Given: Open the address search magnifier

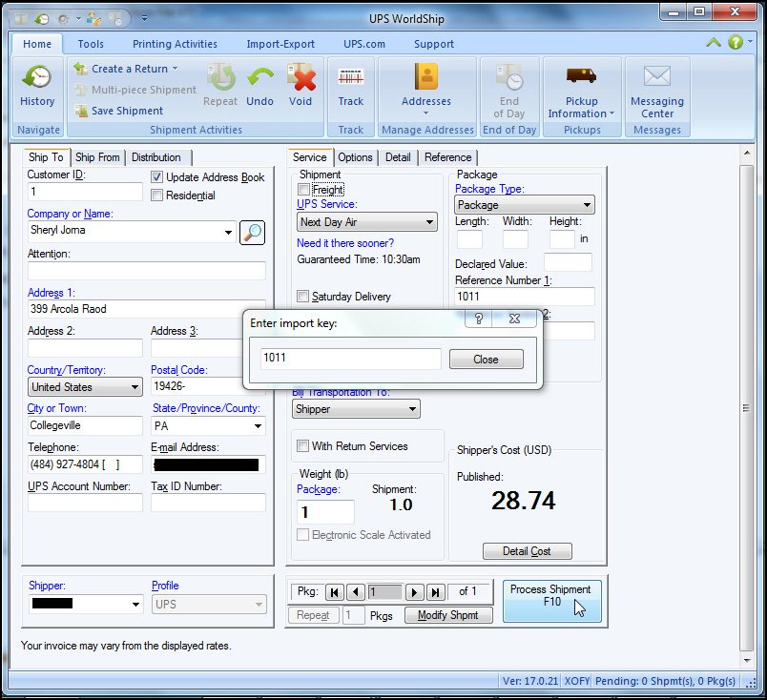Looking at the screenshot, I should coord(252,232).
